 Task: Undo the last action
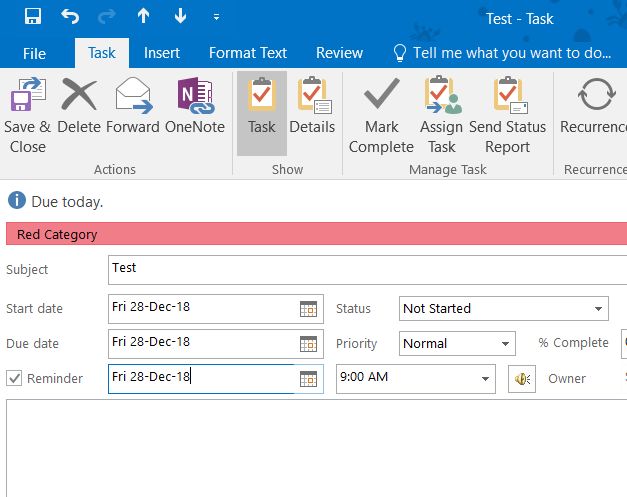tap(70, 17)
